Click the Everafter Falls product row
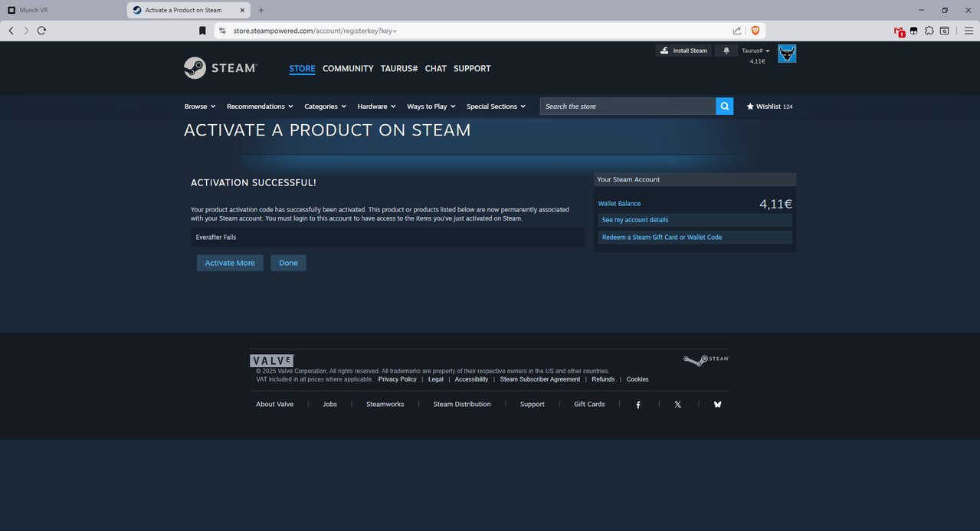 388,238
